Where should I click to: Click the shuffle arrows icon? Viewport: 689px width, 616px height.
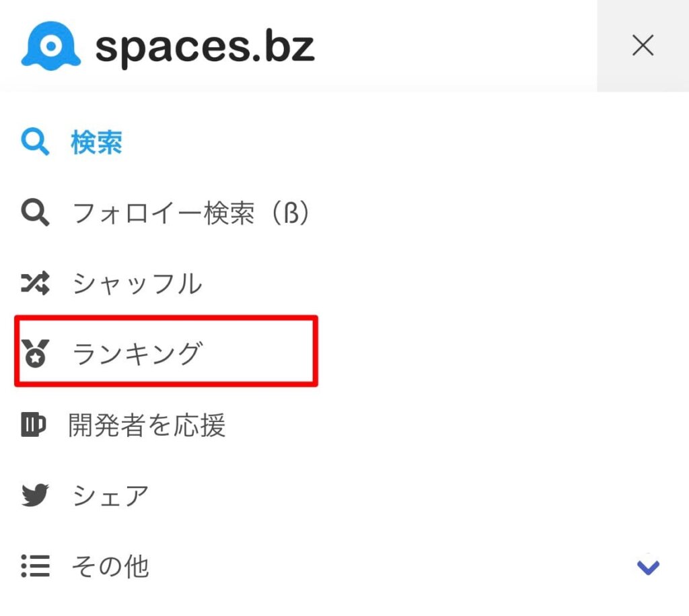click(35, 283)
